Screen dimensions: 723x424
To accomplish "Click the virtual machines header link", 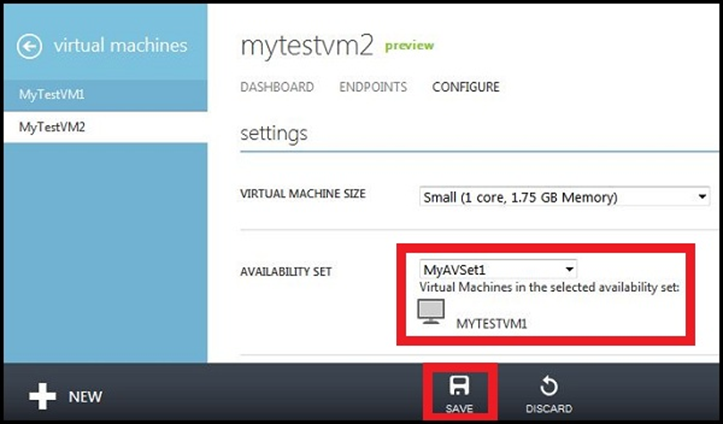I will pos(120,46).
